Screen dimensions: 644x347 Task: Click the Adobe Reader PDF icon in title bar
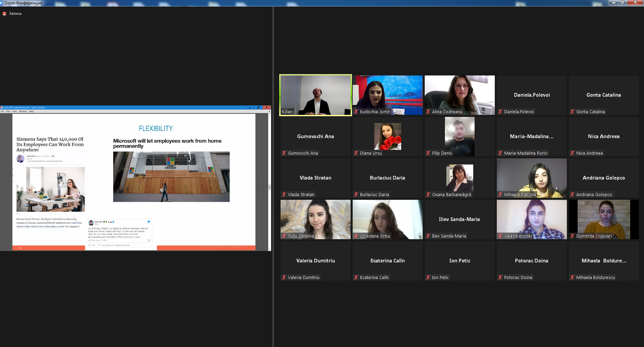click(x=2, y=107)
